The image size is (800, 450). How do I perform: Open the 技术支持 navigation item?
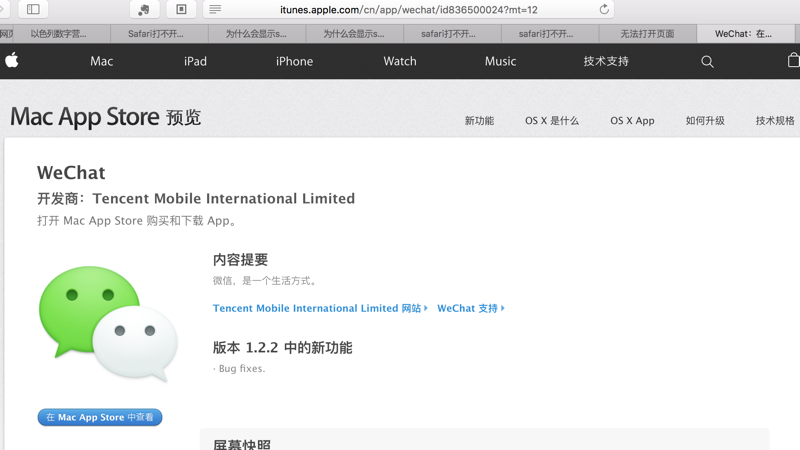tap(606, 61)
